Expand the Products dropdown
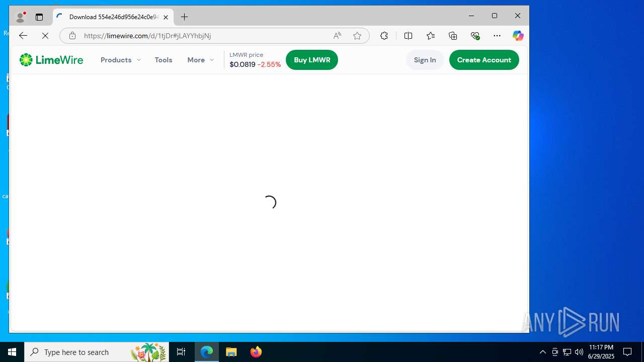Screen dimensions: 644x362 tap(121, 60)
